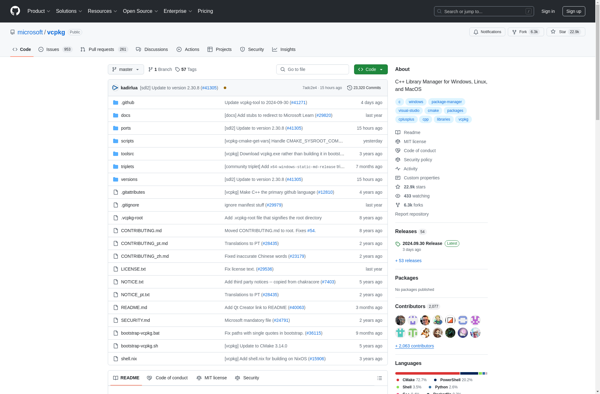Click the Sign up button
Screen dimensions: 600x394
point(573,11)
